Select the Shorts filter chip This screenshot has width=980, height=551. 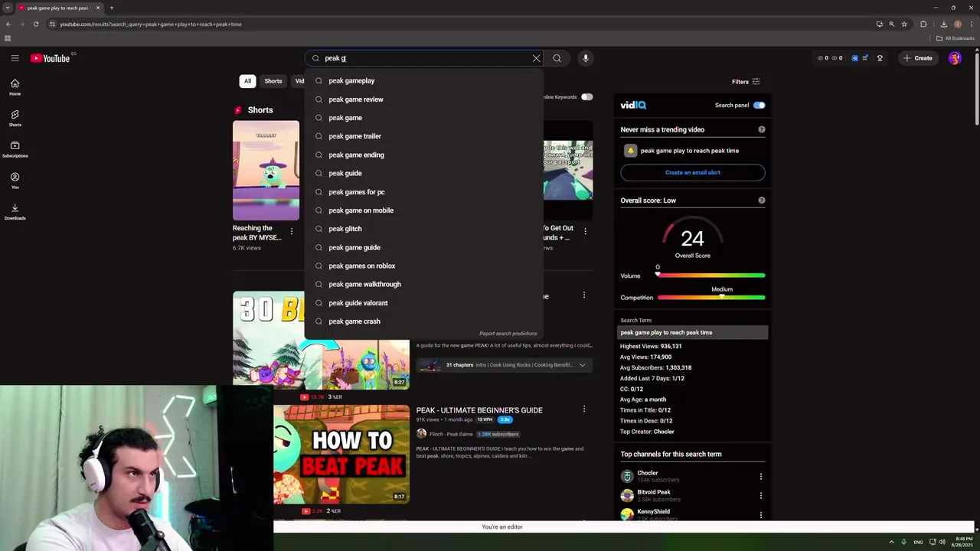pyautogui.click(x=273, y=81)
